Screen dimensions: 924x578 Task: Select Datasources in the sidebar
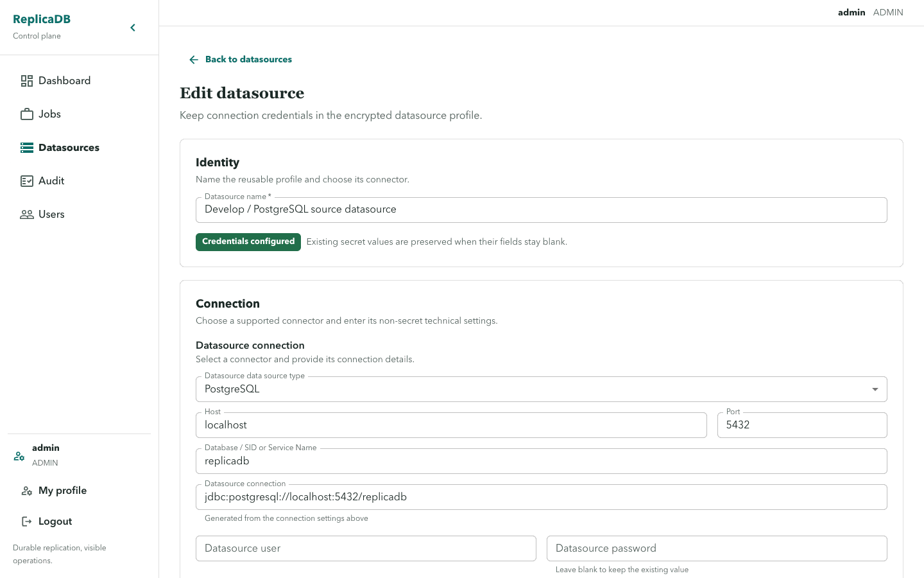pyautogui.click(x=80, y=148)
